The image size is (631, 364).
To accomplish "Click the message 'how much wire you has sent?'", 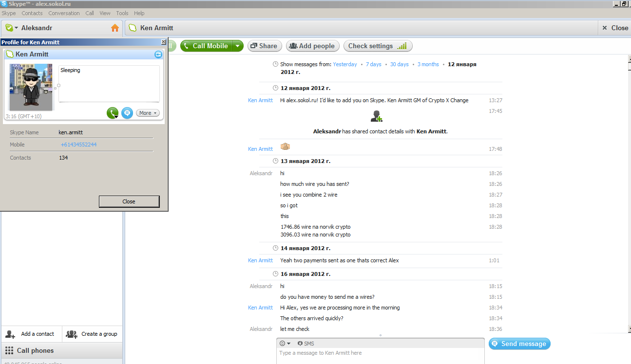I will tap(315, 184).
